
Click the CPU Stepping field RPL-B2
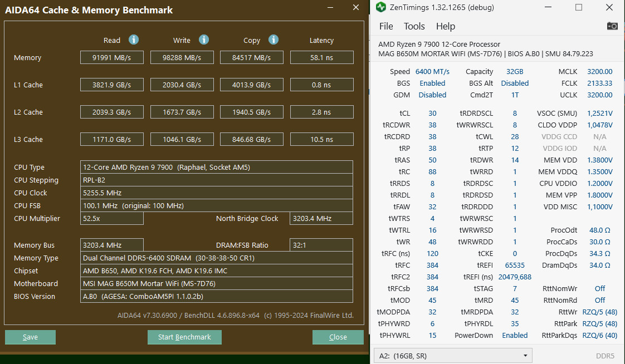click(x=217, y=180)
